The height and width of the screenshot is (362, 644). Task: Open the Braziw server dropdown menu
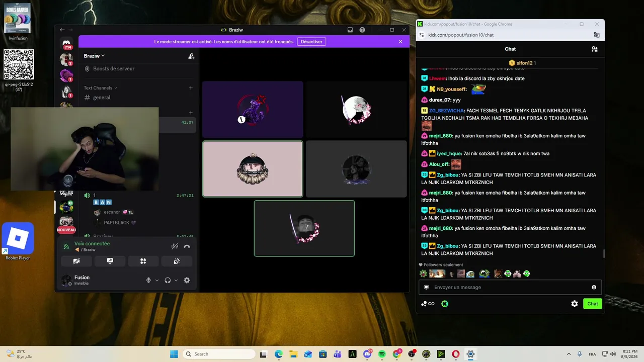point(94,56)
